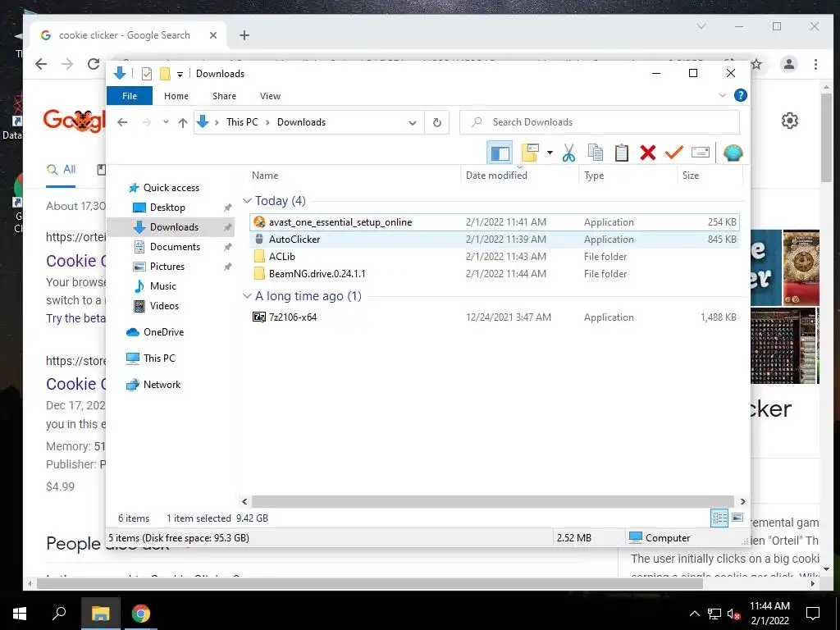Select Network in the navigation pane
840x630 pixels.
click(x=162, y=385)
